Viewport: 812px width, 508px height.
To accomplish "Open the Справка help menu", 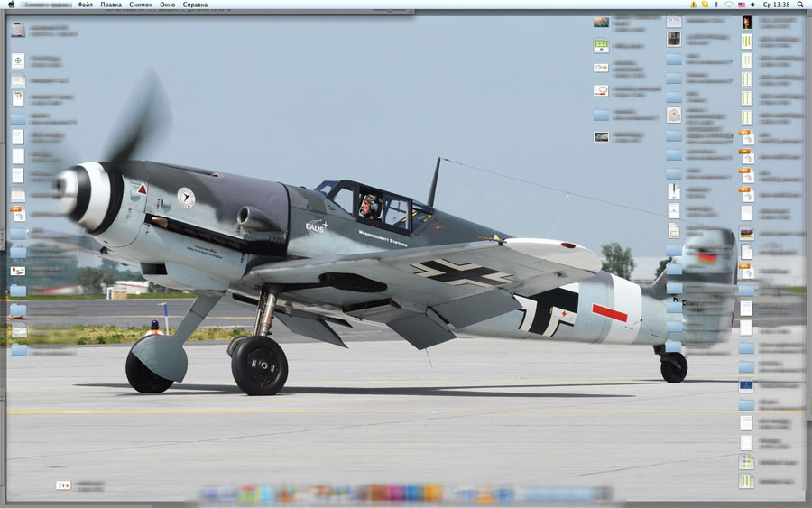I will [195, 5].
